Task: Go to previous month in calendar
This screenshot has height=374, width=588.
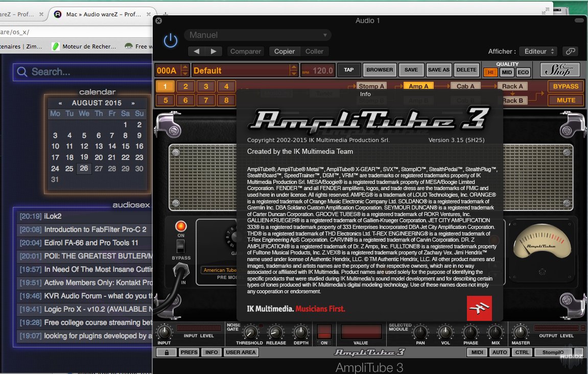Action: click(60, 103)
